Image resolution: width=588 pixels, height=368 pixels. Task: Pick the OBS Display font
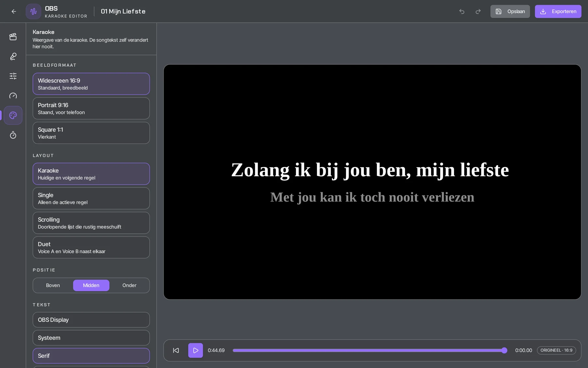[91, 320]
